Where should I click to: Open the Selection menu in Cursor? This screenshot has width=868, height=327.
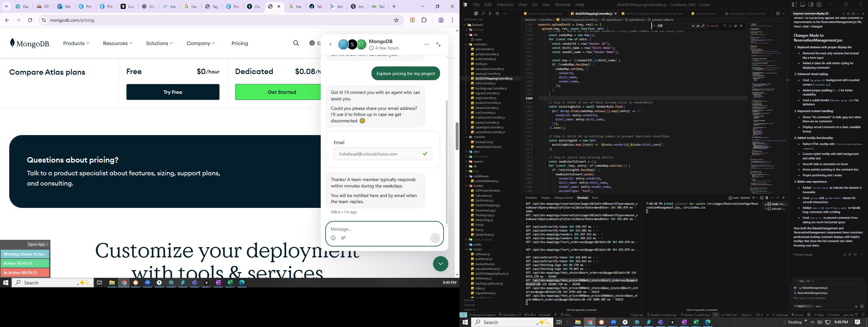point(505,5)
